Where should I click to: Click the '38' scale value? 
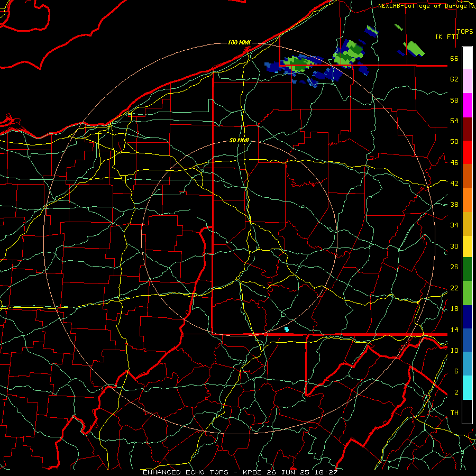[x=454, y=204]
